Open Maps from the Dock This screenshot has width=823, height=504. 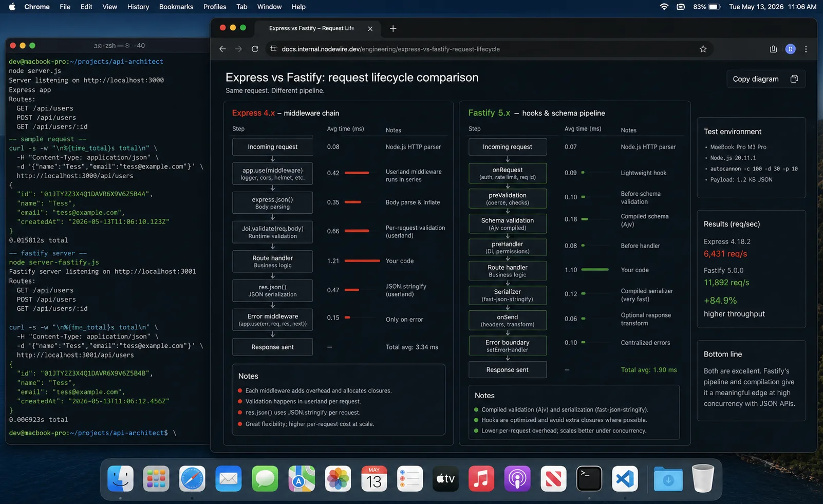point(302,479)
